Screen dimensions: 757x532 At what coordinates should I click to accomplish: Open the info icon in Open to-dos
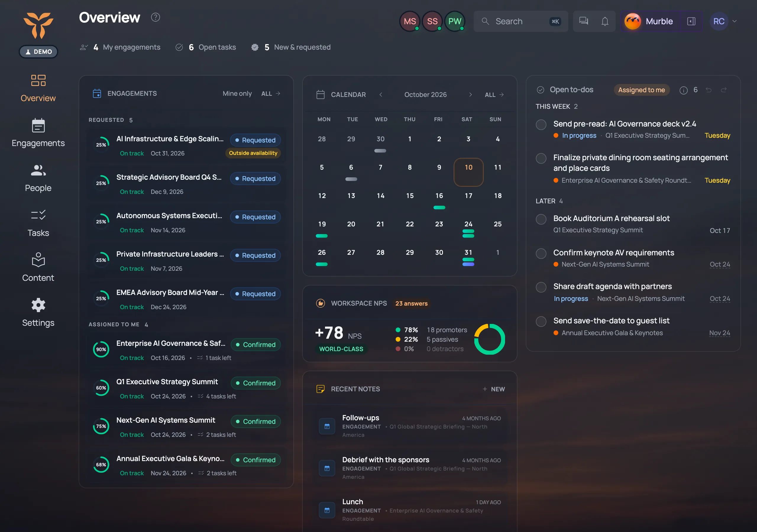click(x=683, y=90)
